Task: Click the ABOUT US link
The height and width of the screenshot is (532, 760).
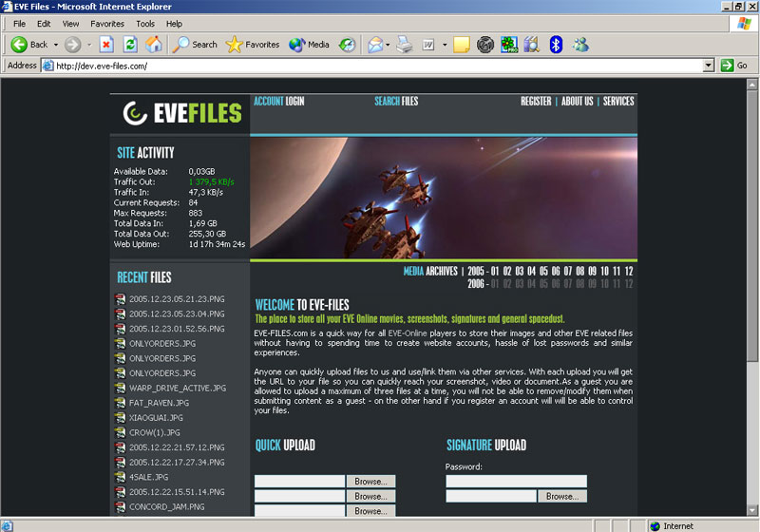Action: point(577,101)
